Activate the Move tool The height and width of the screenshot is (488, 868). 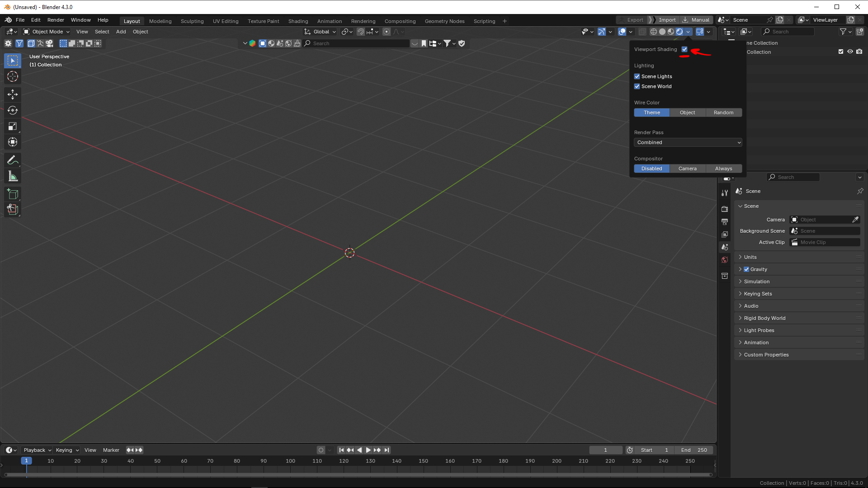[13, 94]
